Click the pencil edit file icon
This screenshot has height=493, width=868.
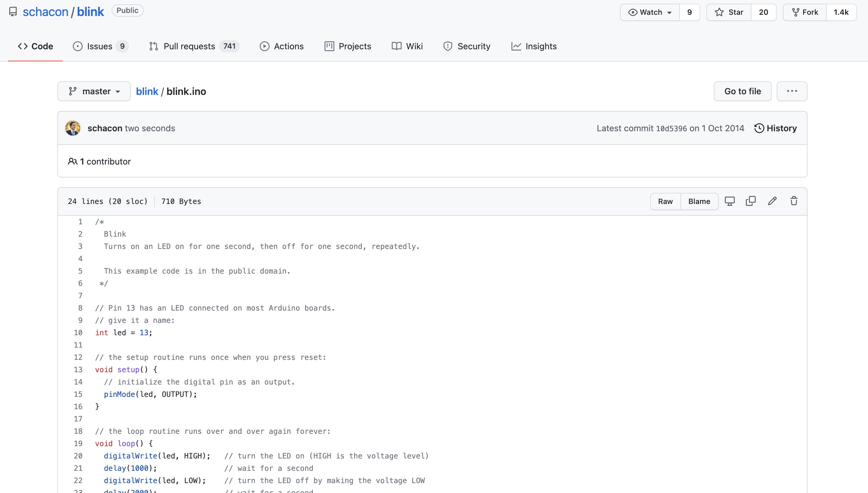coord(772,201)
